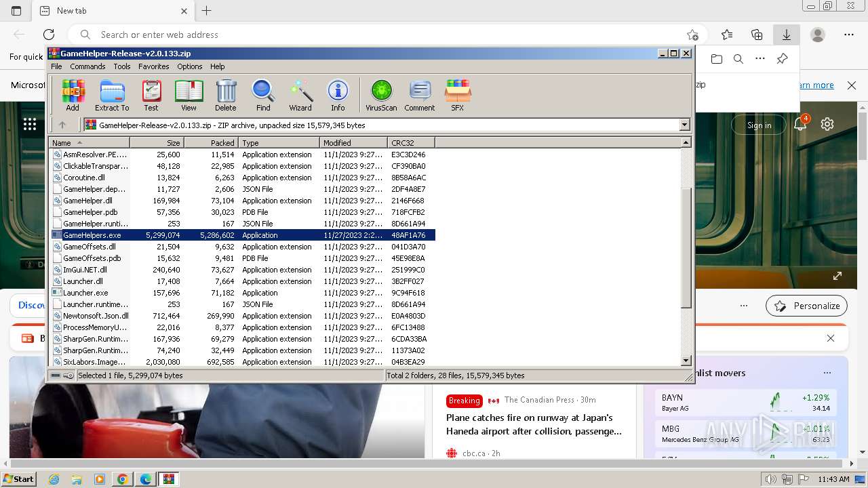The height and width of the screenshot is (488, 868).
Task: Select the Coroutine.dll file row
Action: point(243,178)
